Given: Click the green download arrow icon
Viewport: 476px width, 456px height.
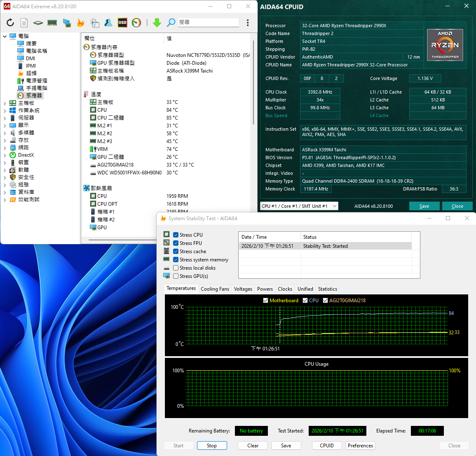Looking at the screenshot, I should tap(157, 23).
